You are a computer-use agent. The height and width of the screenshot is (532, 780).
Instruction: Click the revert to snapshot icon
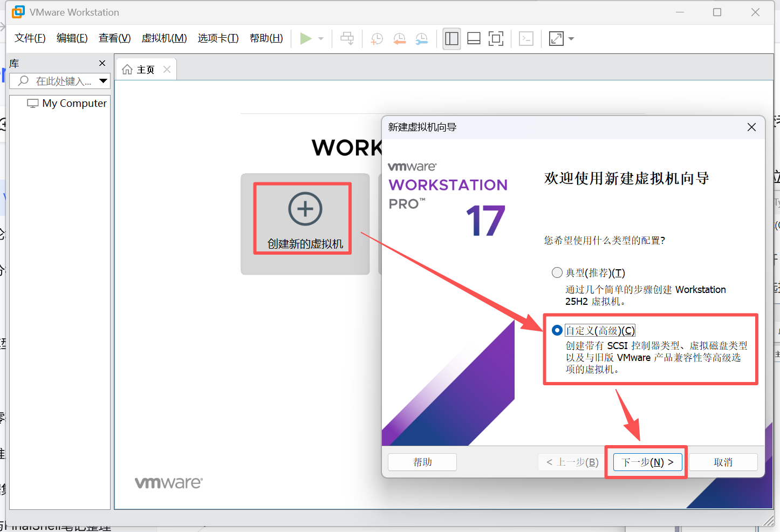point(399,38)
